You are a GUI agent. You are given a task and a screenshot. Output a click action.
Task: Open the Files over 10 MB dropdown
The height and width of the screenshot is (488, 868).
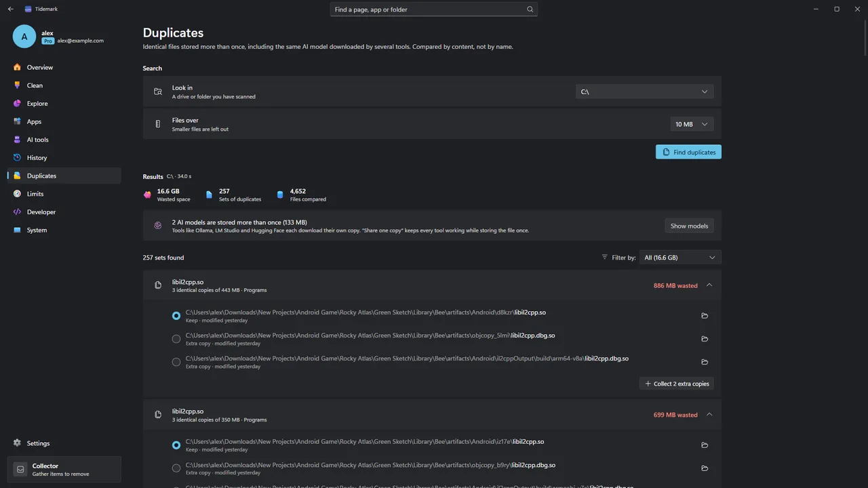[692, 124]
